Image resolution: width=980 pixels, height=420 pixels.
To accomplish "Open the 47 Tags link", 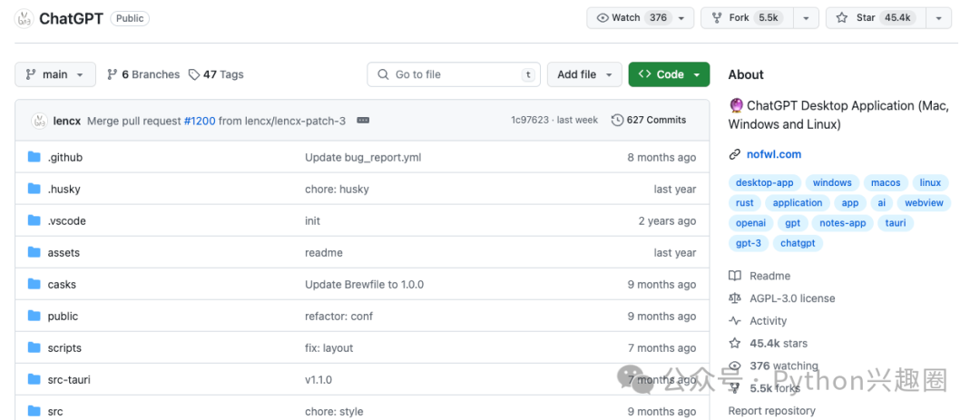I will (216, 74).
